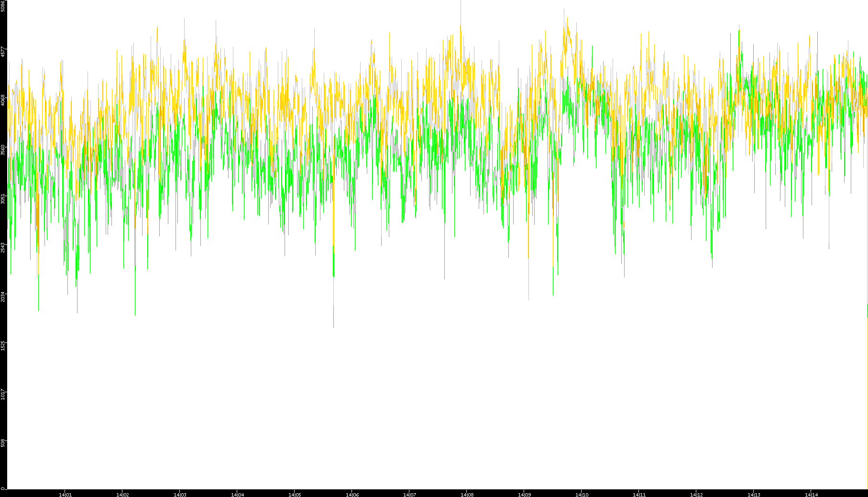Viewport: 868px width, 497px height.
Task: Click the 14:13 time label
Action: pyautogui.click(x=754, y=495)
